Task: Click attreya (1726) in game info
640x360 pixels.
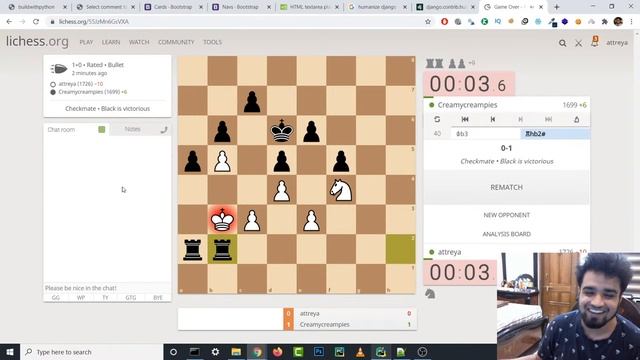Action: pyautogui.click(x=80, y=84)
